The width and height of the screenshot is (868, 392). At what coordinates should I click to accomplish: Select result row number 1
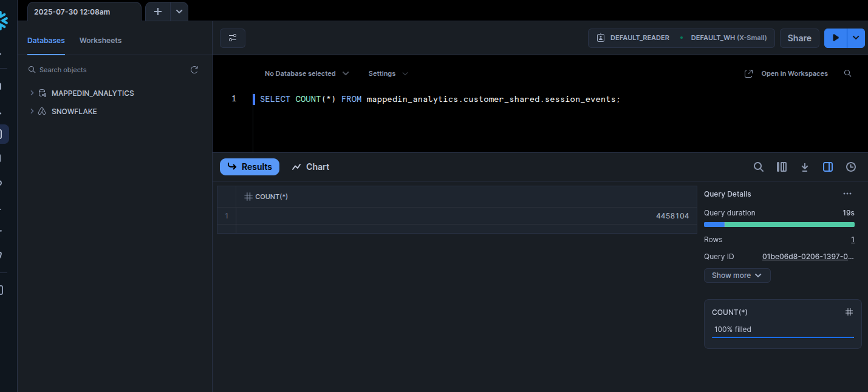click(227, 216)
